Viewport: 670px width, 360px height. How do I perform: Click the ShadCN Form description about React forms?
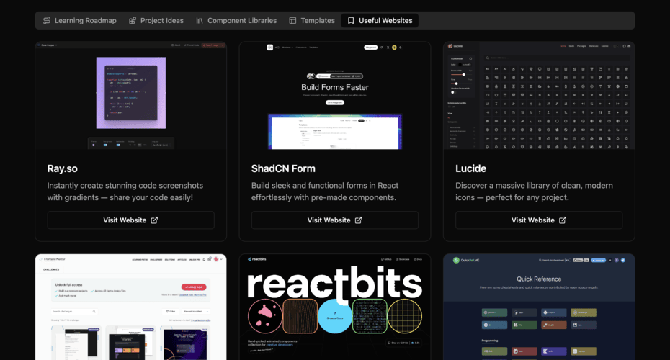[x=325, y=191]
